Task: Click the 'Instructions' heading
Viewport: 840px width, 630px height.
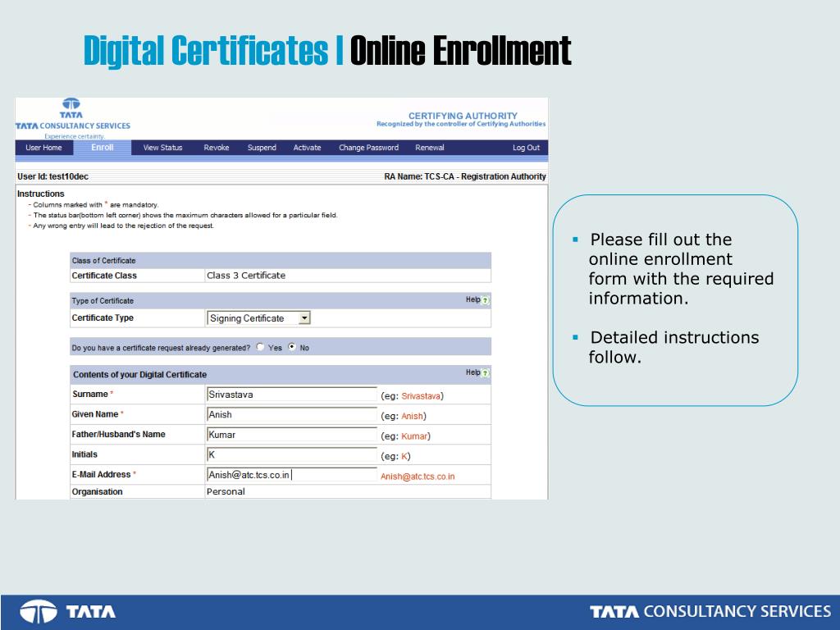Action: pyautogui.click(x=41, y=194)
